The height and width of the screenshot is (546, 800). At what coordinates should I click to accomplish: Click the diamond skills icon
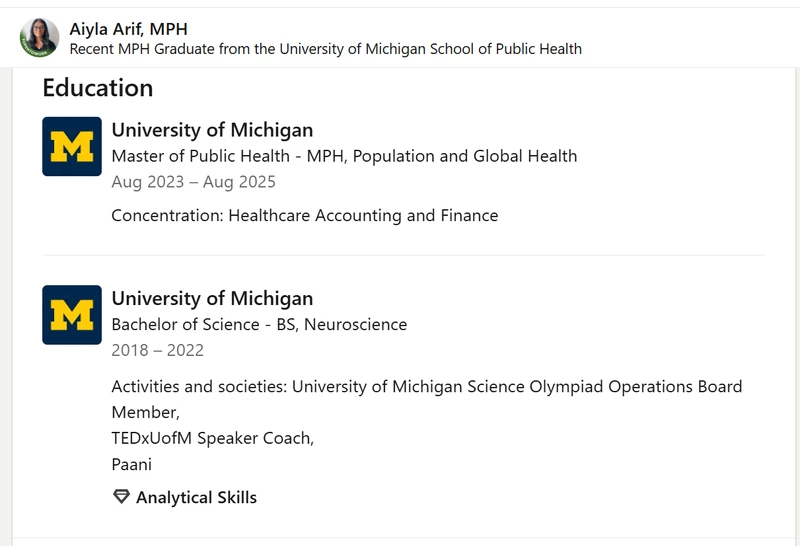point(121,497)
